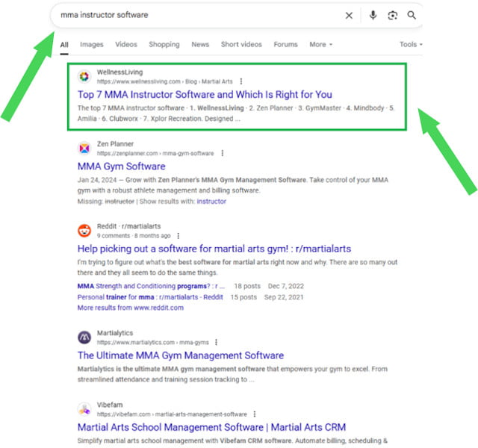Open the Tools options dropdown
Viewport: 478px width, 448px height.
(410, 45)
